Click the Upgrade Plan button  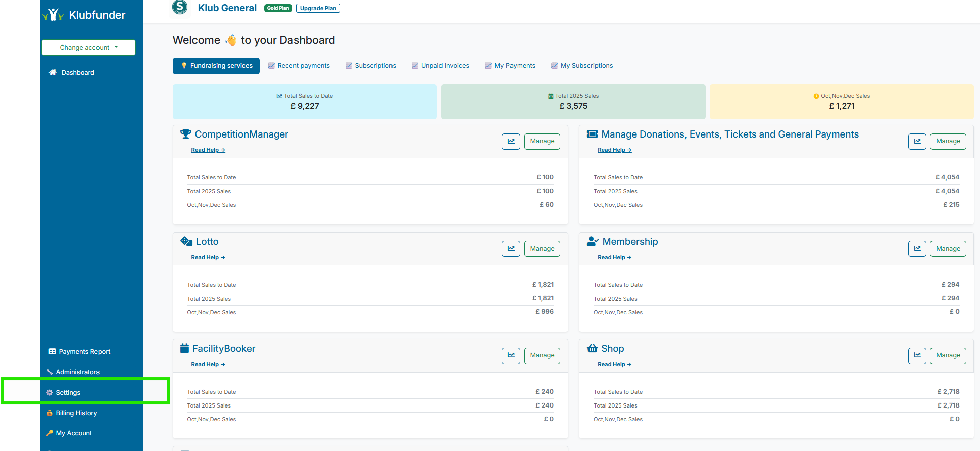(318, 8)
